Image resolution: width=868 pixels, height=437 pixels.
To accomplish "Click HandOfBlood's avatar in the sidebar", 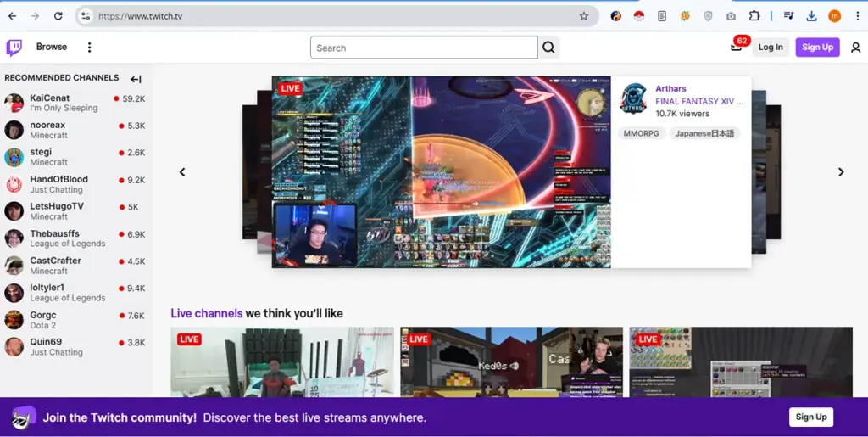I will point(14,184).
